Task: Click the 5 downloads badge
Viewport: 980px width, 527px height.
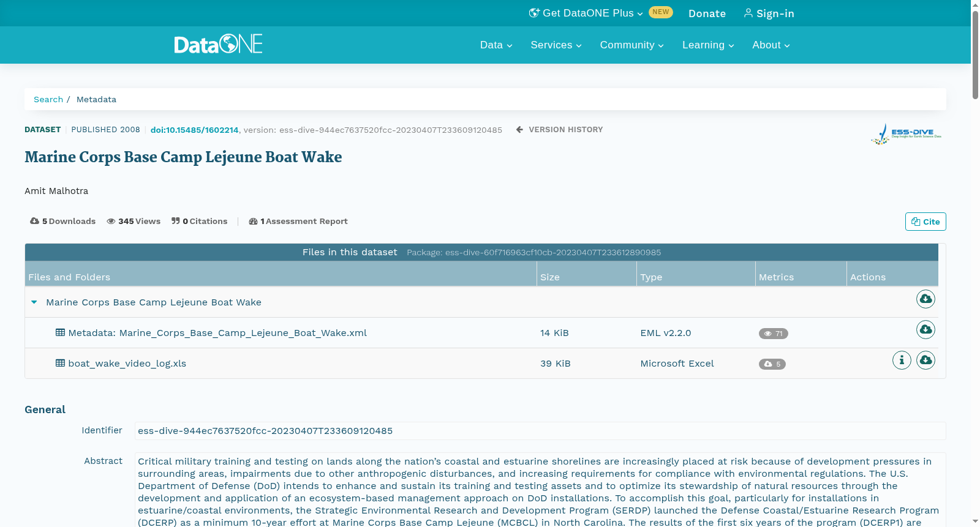Action: click(772, 364)
